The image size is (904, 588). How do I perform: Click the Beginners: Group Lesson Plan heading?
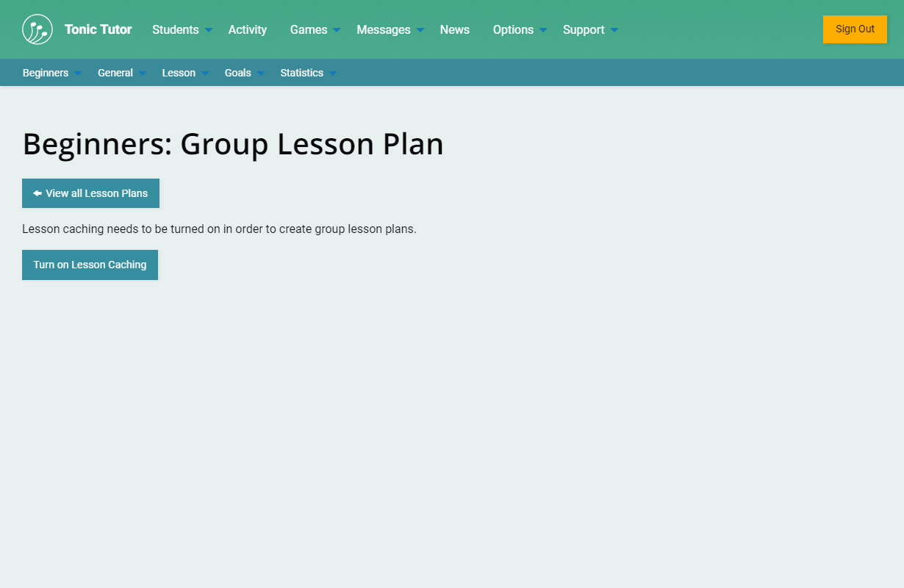(x=233, y=144)
